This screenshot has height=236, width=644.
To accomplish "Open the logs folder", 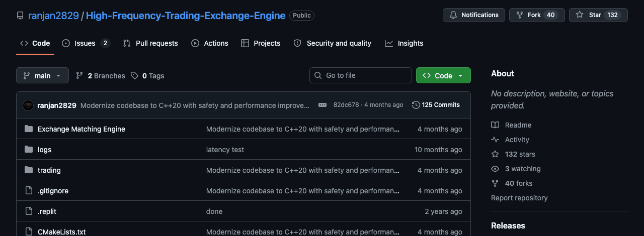I will tap(44, 150).
